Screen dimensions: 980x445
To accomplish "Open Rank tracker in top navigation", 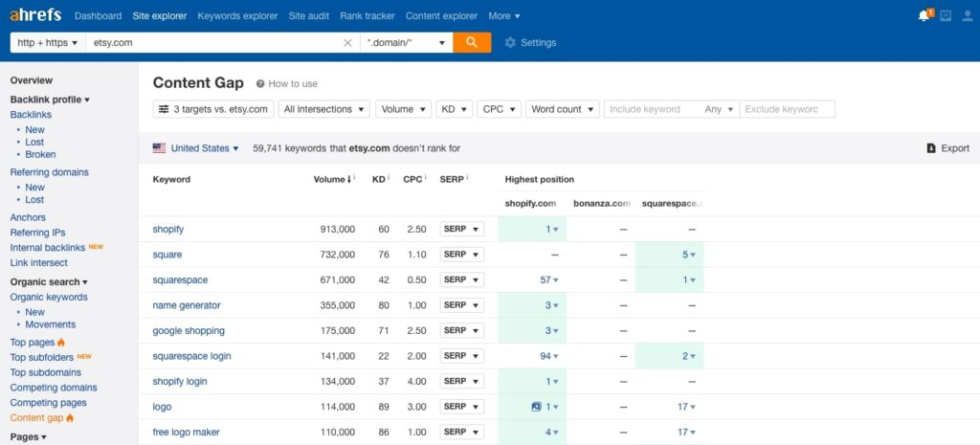I will 367,15.
